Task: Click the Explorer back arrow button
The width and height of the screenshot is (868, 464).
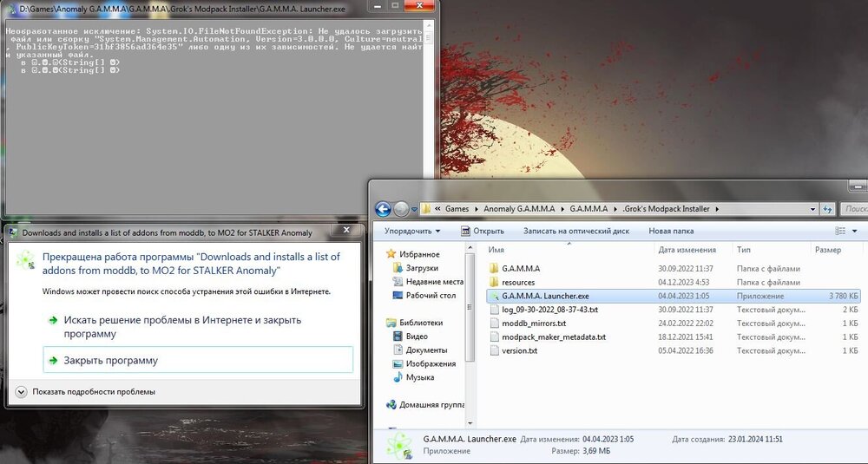Action: pyautogui.click(x=383, y=209)
